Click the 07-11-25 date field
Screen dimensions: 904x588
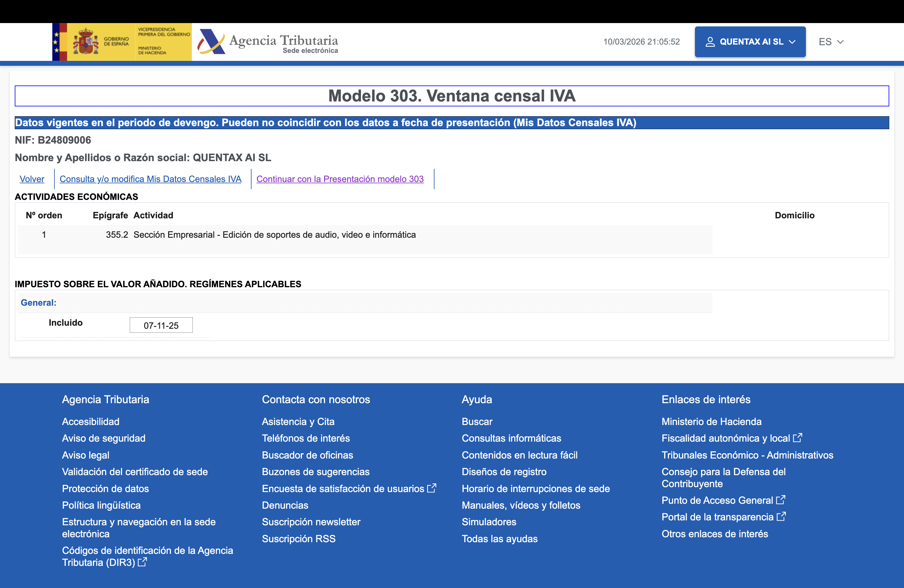click(x=161, y=325)
